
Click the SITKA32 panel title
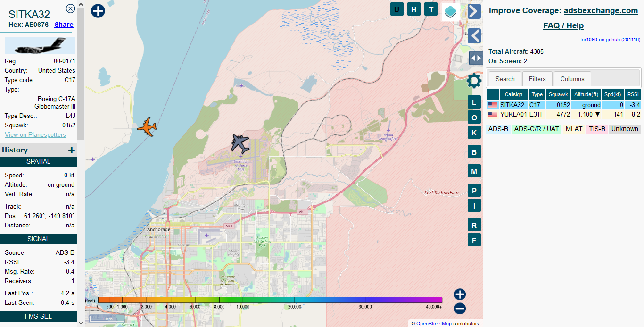tap(29, 14)
